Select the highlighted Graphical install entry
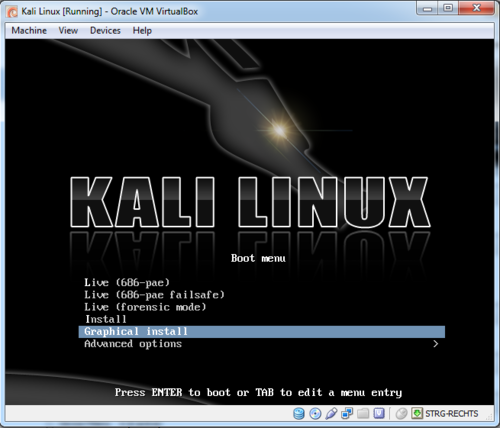Image resolution: width=500 pixels, height=428 pixels. click(262, 332)
